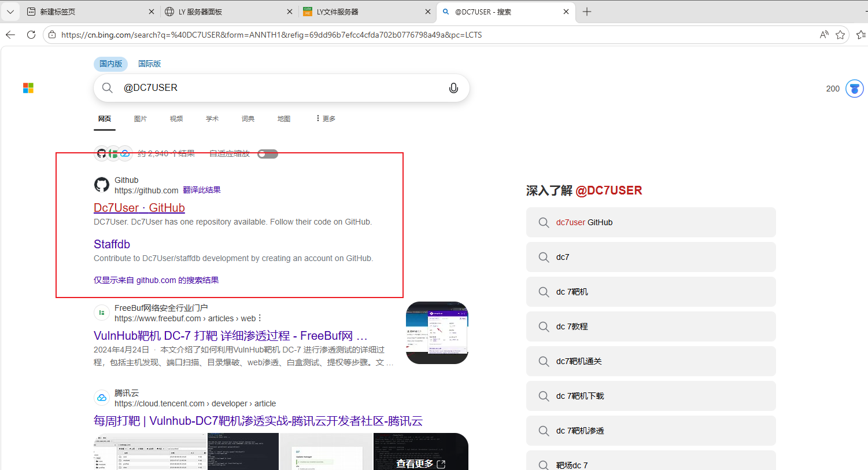
Task: Click the 200 Rewards points number
Action: point(833,89)
